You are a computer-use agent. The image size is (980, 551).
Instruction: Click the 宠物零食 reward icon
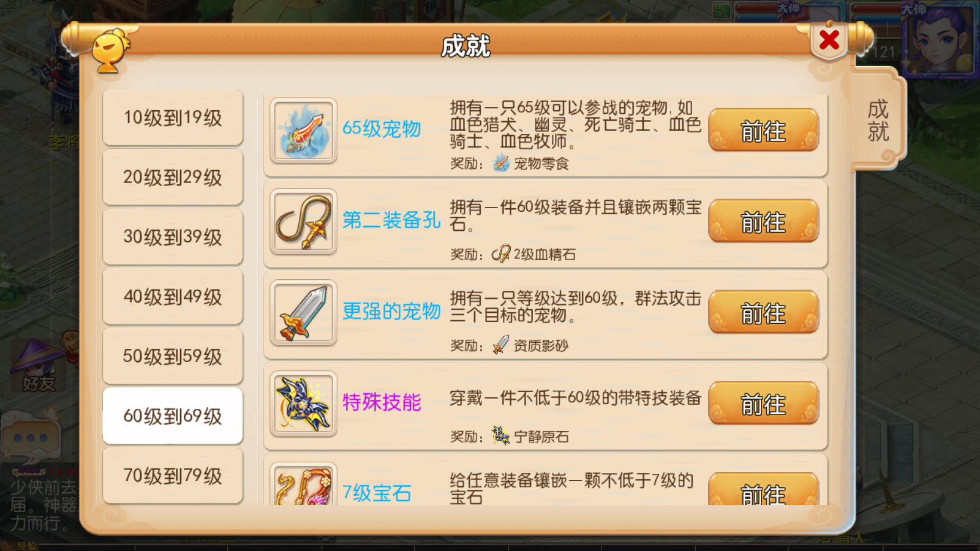point(501,163)
